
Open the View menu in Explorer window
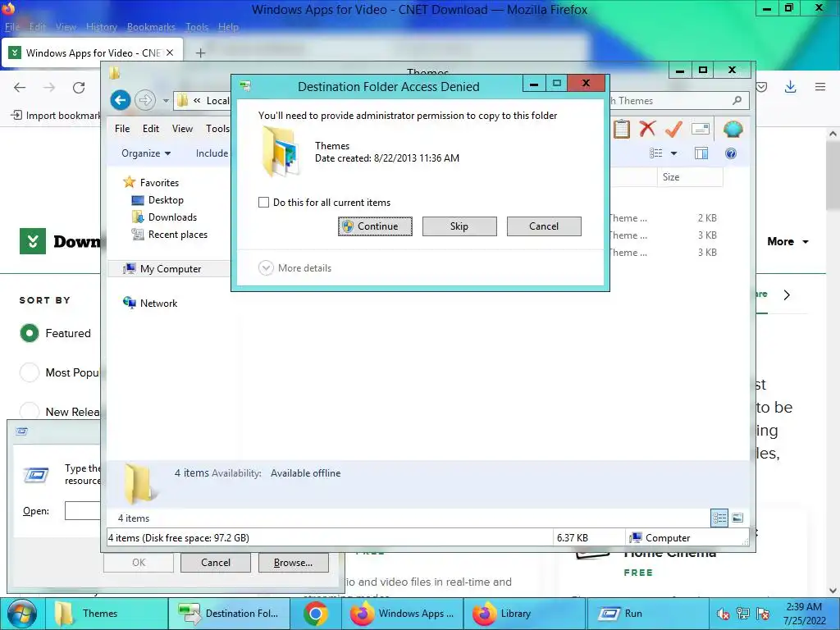click(182, 129)
